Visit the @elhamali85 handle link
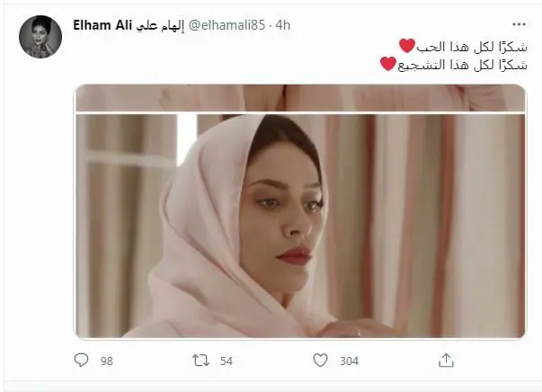The image size is (542, 392). [x=227, y=25]
